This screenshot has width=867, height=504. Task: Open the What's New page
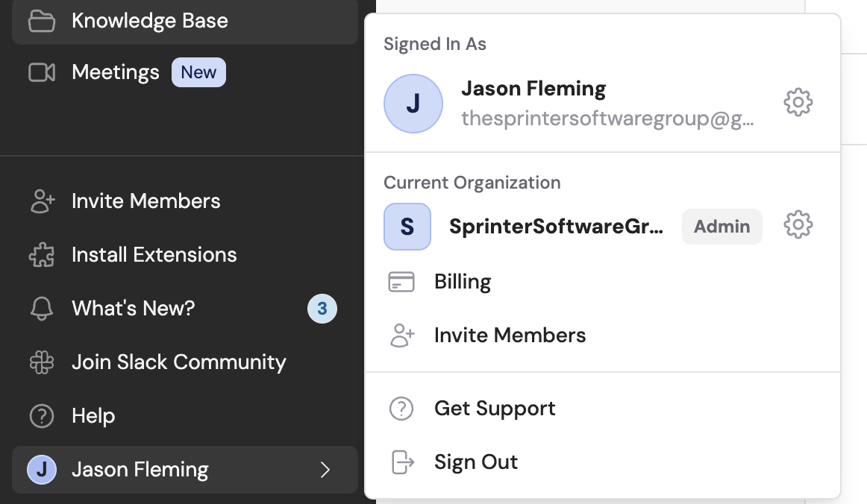(133, 308)
